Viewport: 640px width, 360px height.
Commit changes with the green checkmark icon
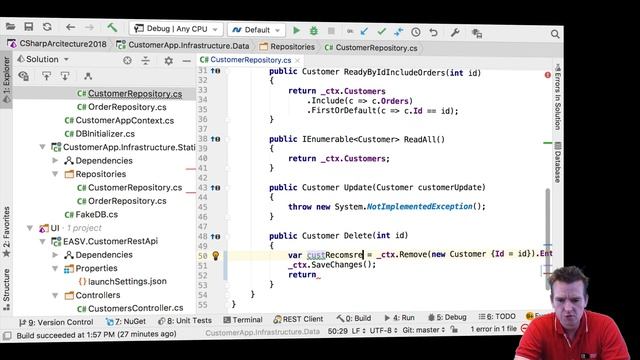382,31
